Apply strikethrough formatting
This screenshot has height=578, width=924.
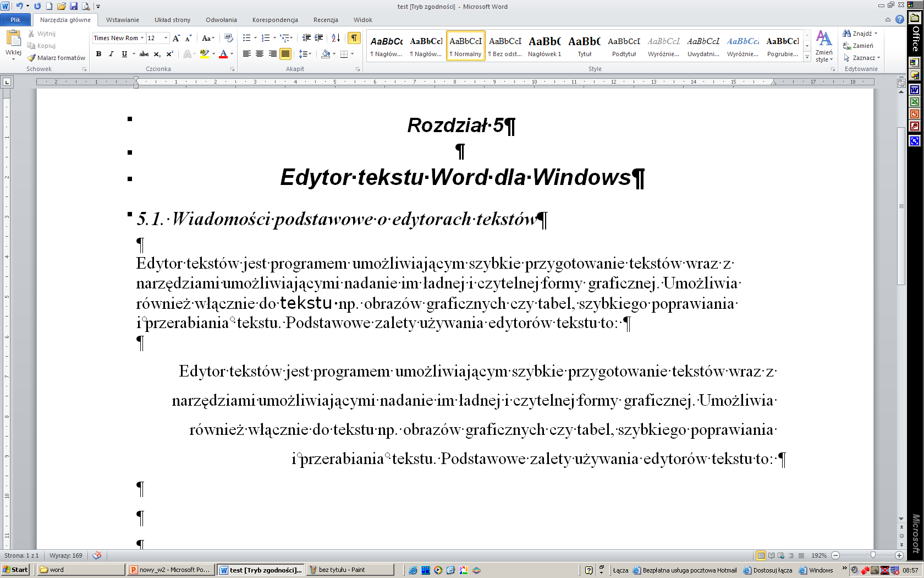[x=144, y=54]
